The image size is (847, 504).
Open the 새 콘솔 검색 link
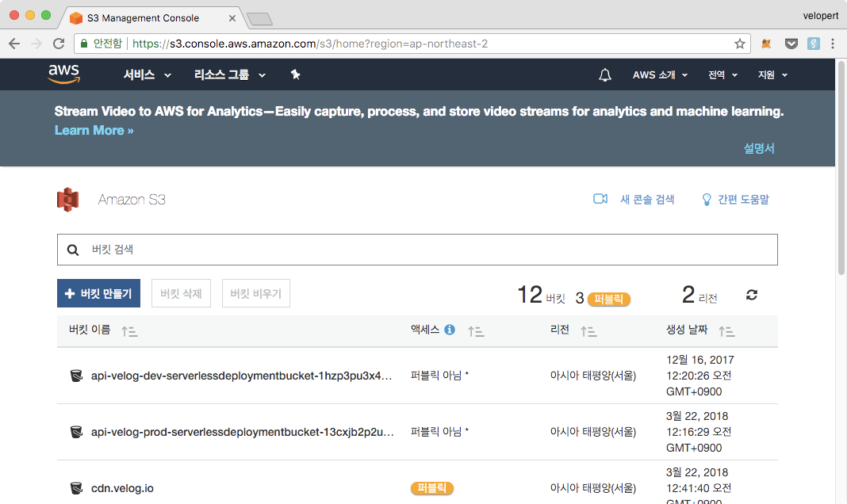coord(647,200)
